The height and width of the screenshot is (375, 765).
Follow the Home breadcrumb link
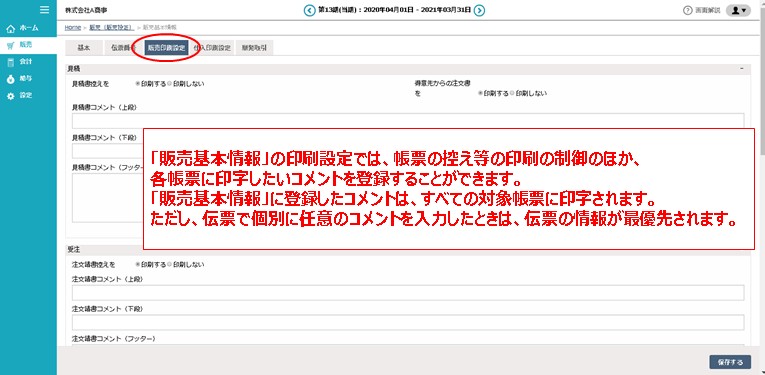coord(73,27)
